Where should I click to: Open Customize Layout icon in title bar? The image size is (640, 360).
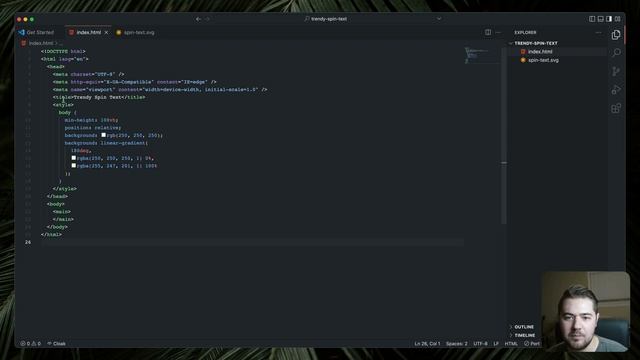(x=618, y=19)
